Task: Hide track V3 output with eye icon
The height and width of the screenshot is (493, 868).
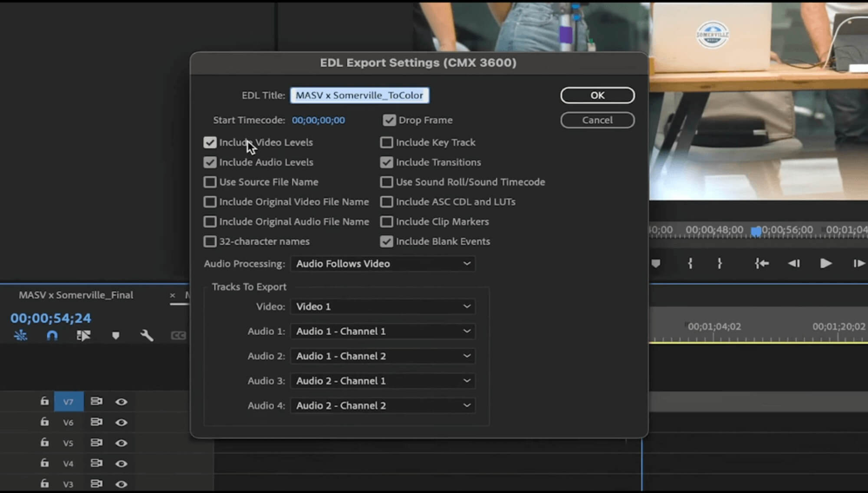Action: point(122,484)
